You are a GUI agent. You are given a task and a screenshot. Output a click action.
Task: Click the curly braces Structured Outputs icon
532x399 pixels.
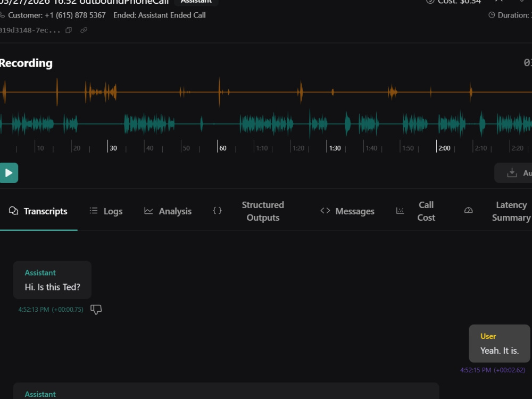[217, 211]
